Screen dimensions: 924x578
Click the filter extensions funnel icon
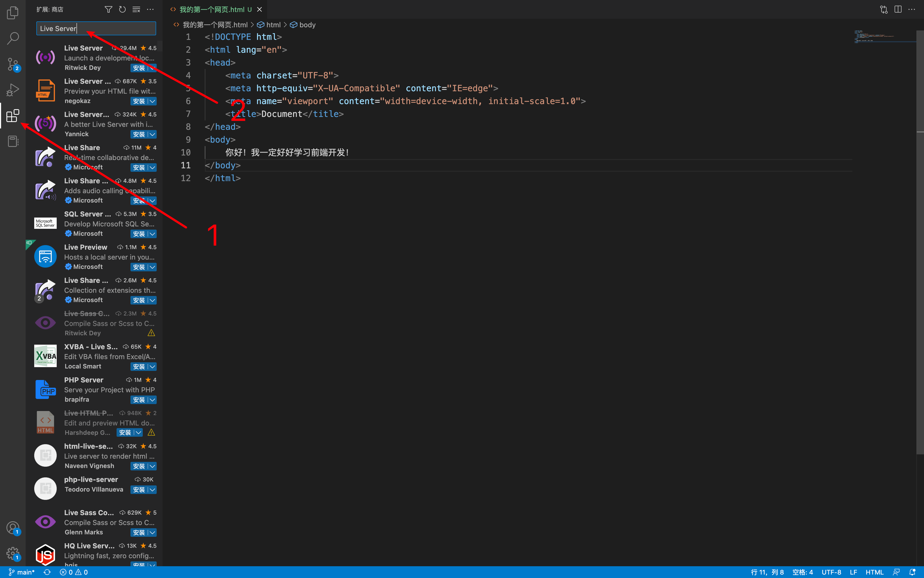109,9
